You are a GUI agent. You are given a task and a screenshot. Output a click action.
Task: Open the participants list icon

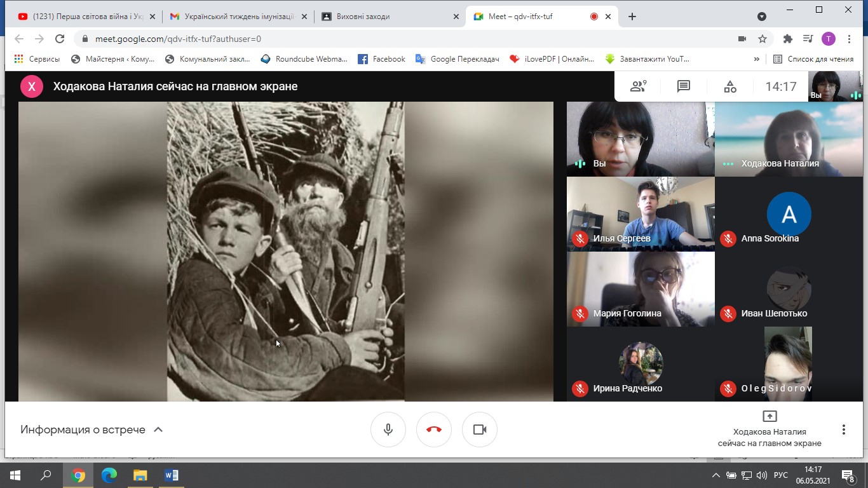click(637, 86)
